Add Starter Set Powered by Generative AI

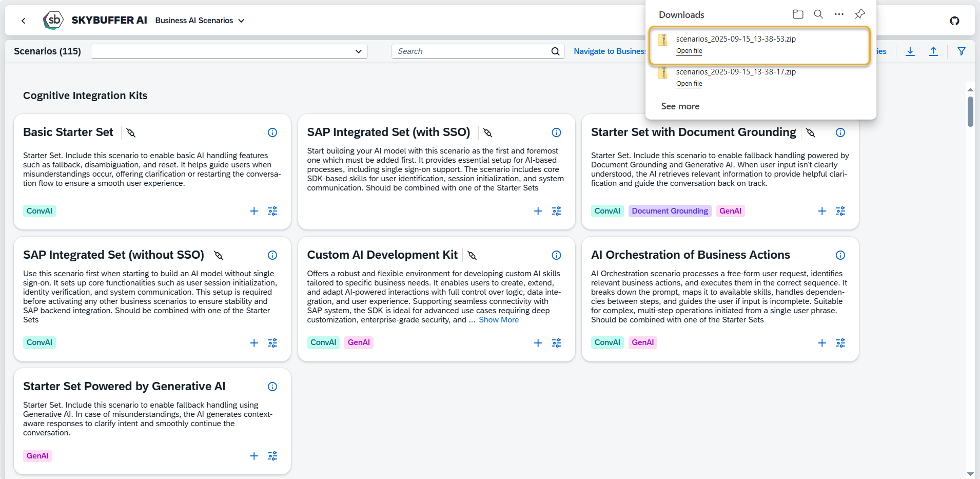pyautogui.click(x=254, y=456)
